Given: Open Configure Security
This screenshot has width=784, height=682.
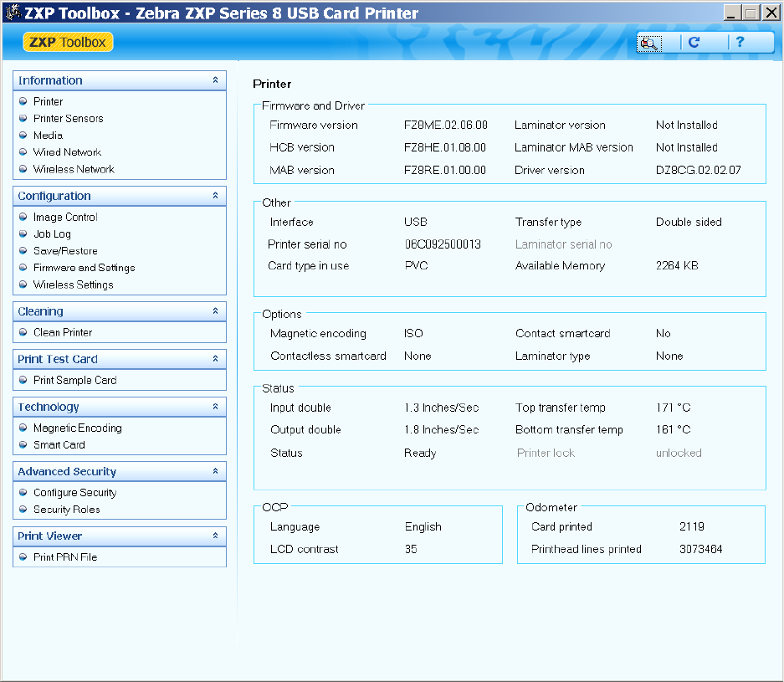Looking at the screenshot, I should [75, 493].
